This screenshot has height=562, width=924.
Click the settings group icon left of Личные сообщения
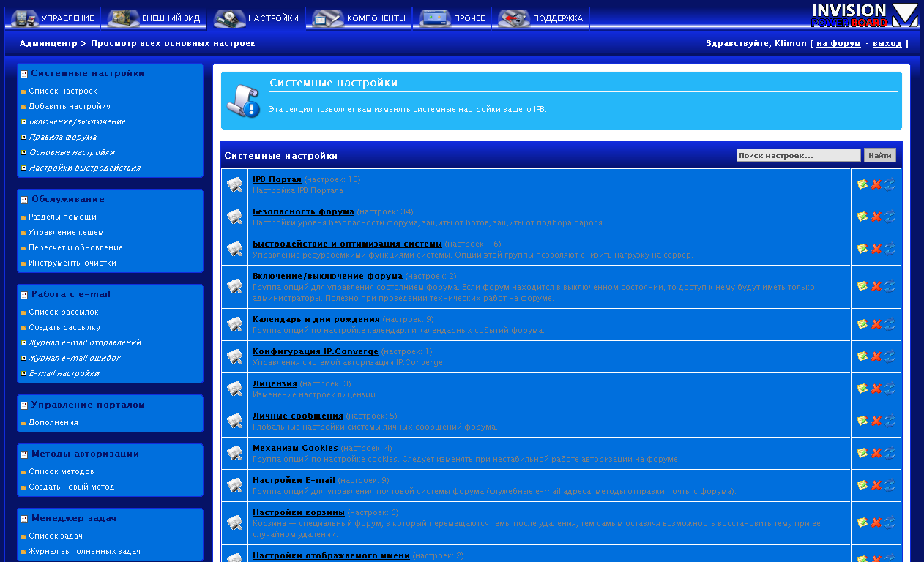click(x=234, y=421)
